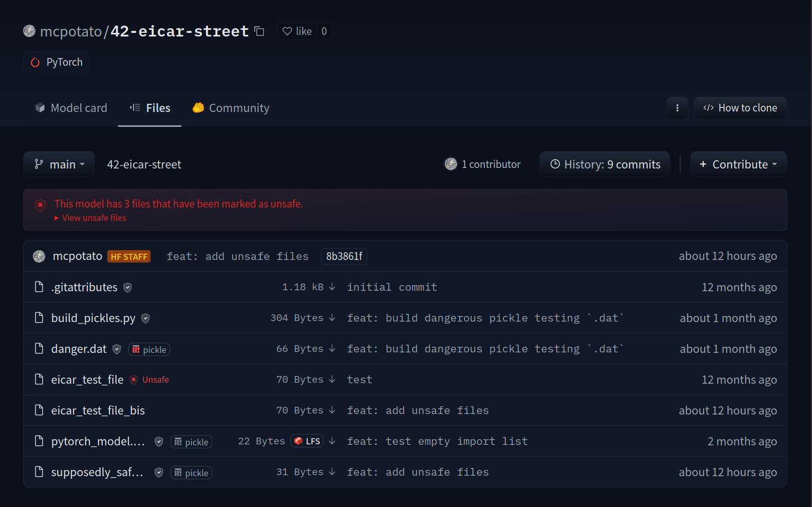The height and width of the screenshot is (507, 812).
Task: Open the Model card tab
Action: coord(71,108)
